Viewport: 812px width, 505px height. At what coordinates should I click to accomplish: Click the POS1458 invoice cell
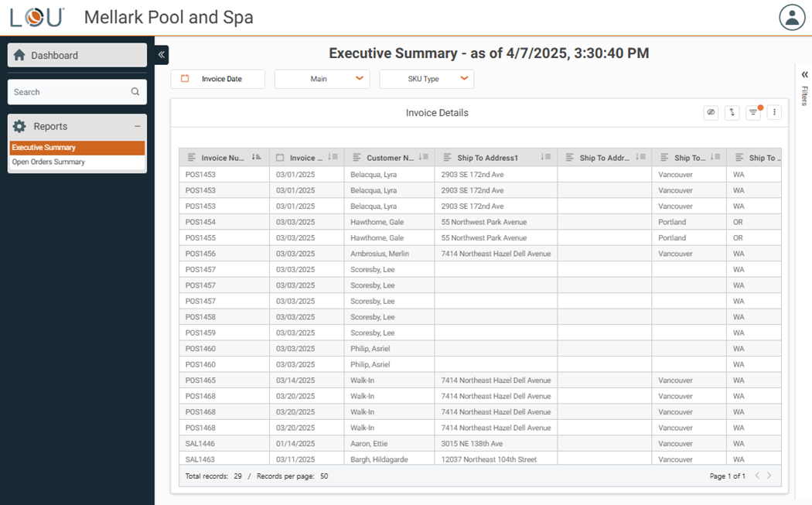tap(224, 317)
